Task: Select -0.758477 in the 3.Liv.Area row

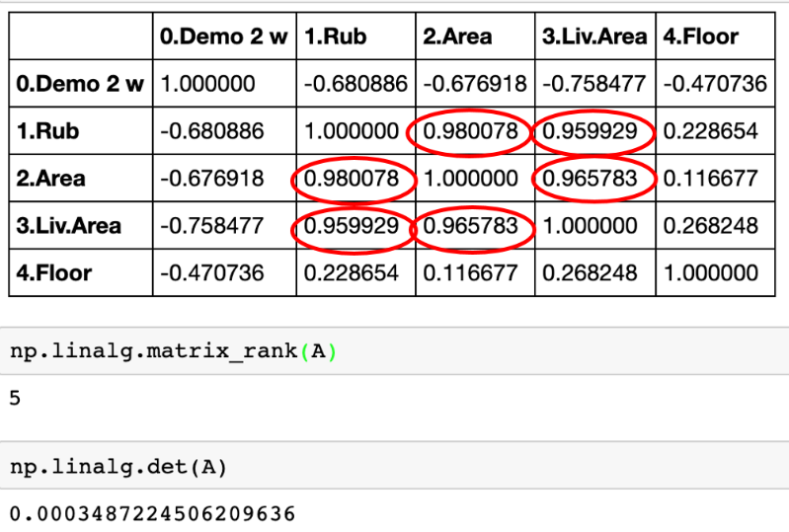Action: click(x=212, y=225)
